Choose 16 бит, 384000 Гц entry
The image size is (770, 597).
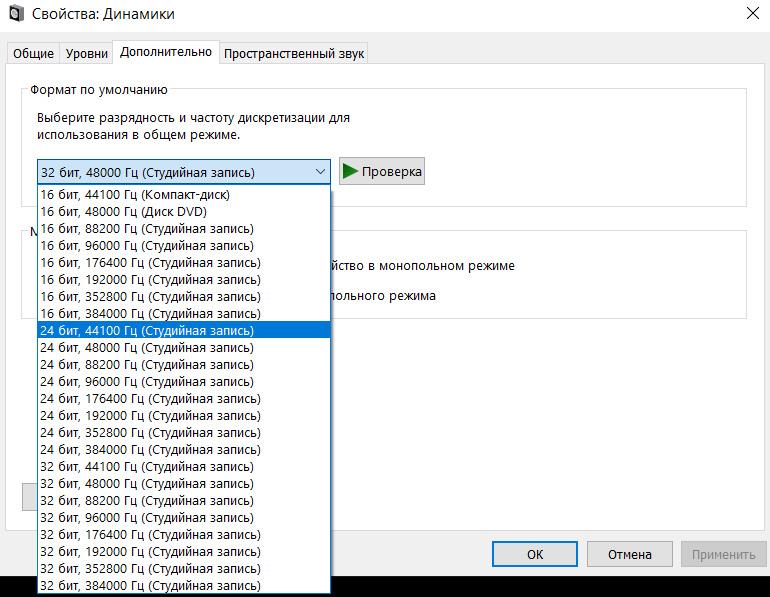tap(184, 313)
